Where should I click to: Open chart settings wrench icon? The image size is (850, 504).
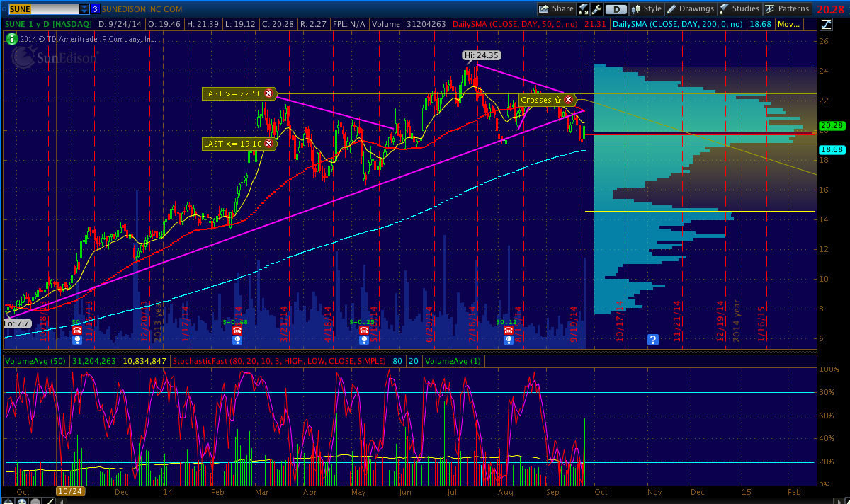(596, 9)
